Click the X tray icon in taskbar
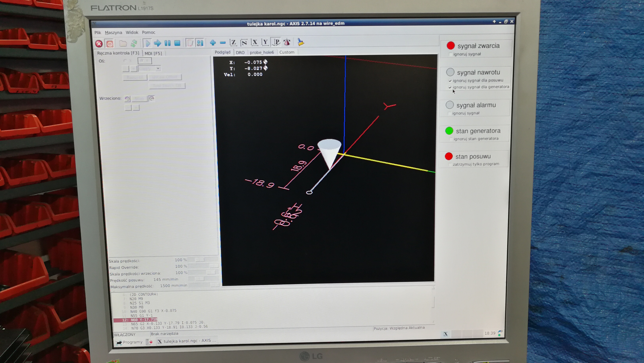 446,334
